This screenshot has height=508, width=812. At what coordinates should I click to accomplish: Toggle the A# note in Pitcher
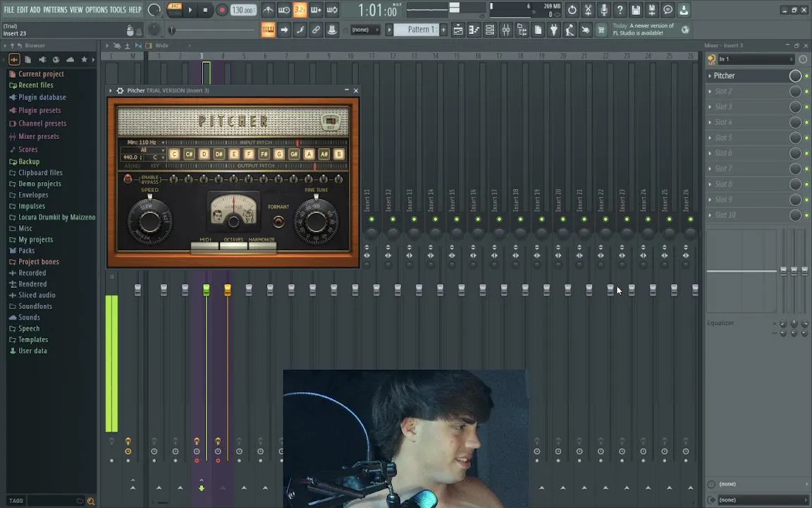pos(324,154)
